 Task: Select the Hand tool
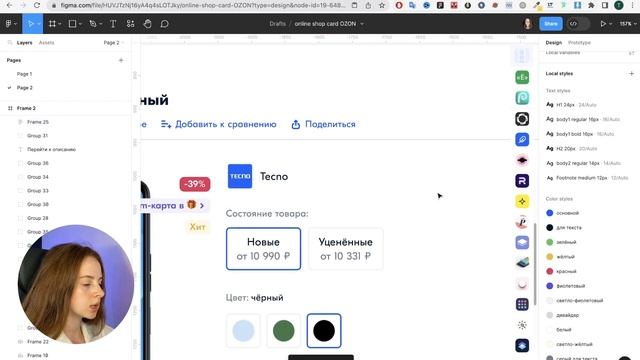147,24
